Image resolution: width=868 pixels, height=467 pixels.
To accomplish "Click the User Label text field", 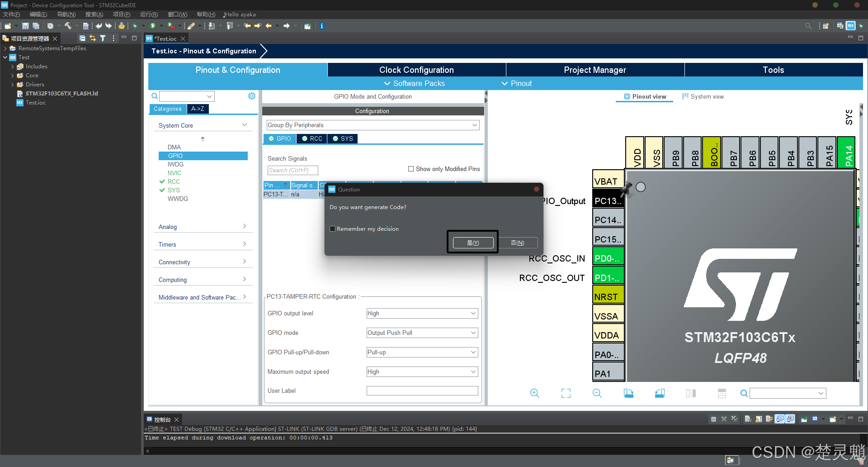I will coord(422,391).
